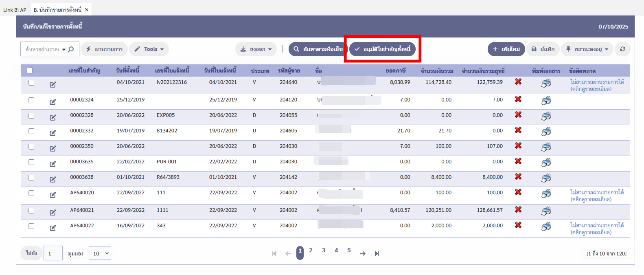Click the quick search input field
The image size is (644, 275).
tap(42, 49)
